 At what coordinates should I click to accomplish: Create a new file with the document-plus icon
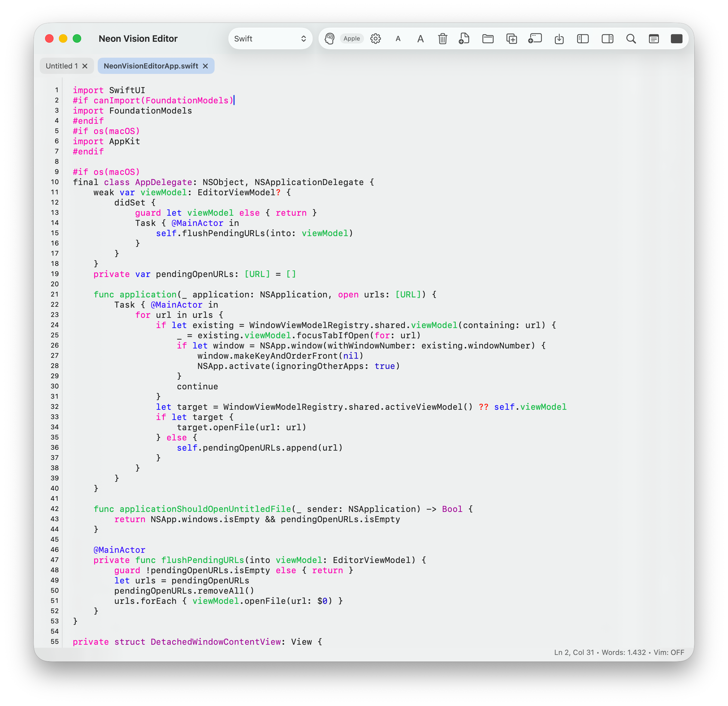click(x=464, y=38)
